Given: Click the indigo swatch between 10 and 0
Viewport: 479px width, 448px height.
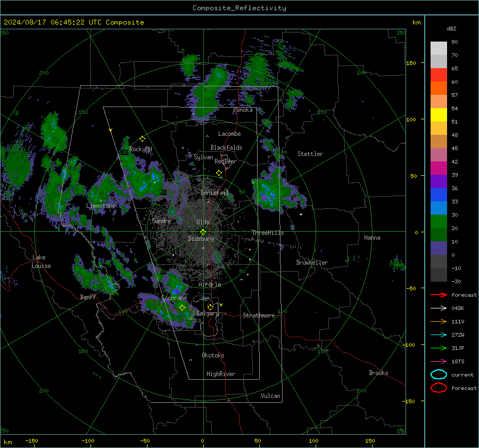Looking at the screenshot, I should coord(439,248).
